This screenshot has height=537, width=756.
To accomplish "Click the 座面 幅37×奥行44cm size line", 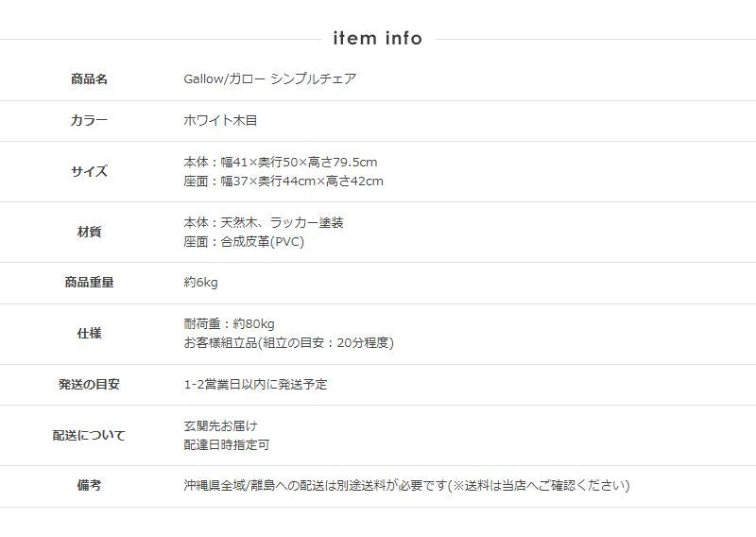I will pyautogui.click(x=283, y=182).
